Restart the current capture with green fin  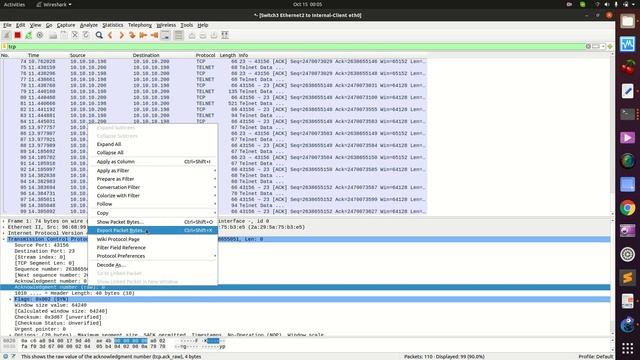coord(29,36)
